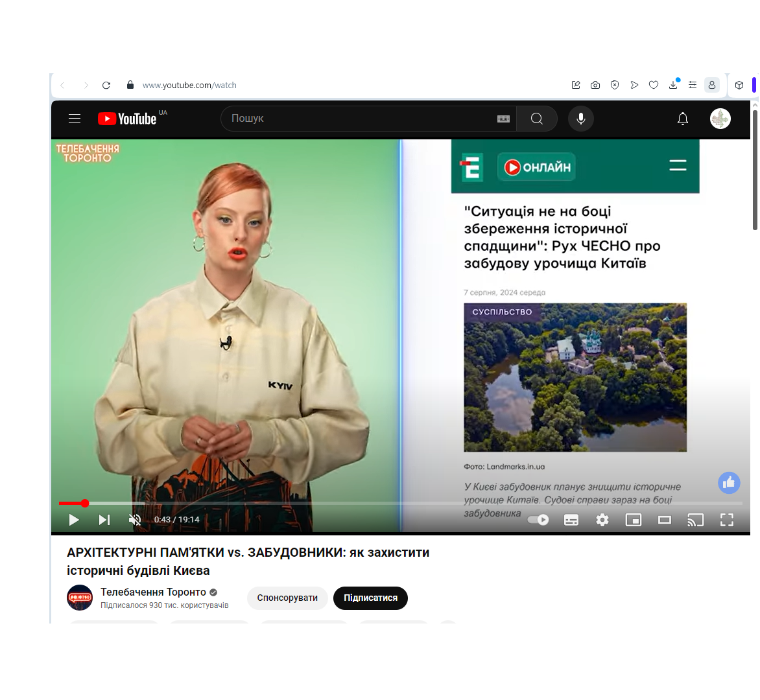Click the subscriber count 930 тис. text

[164, 605]
